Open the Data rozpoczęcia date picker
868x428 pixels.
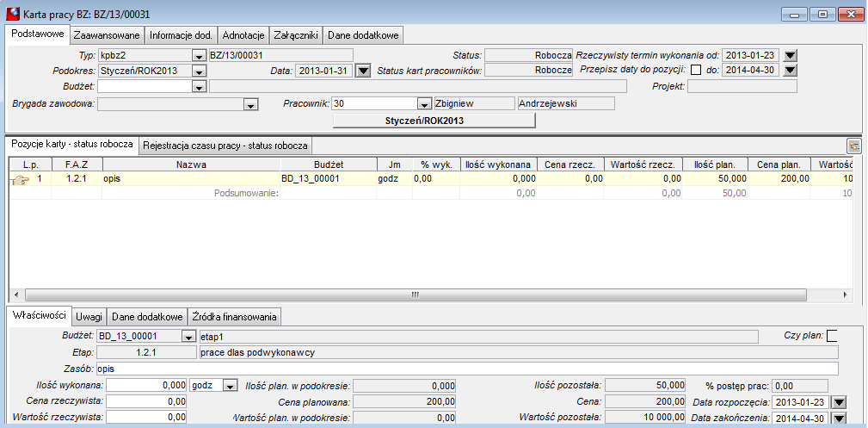click(840, 402)
